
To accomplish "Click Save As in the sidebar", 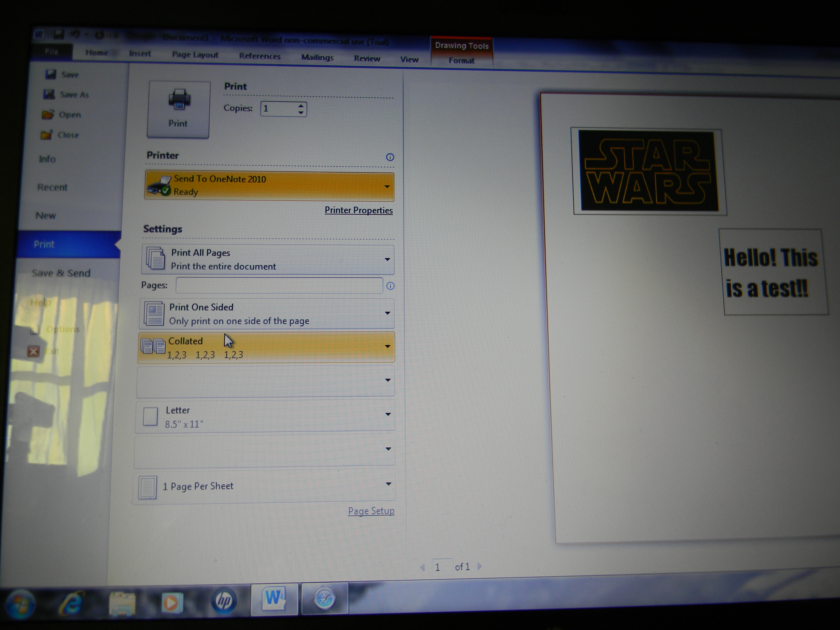I will coord(66,94).
